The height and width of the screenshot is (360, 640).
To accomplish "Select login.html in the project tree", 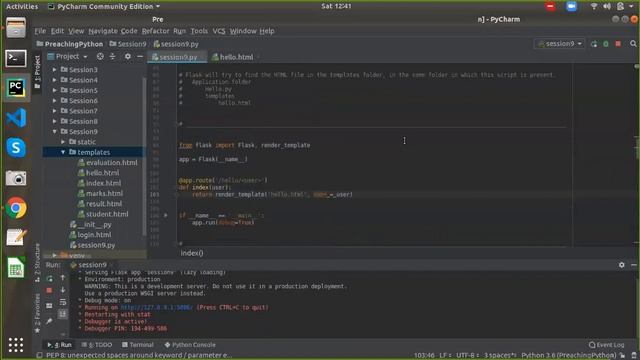I will click(90, 235).
